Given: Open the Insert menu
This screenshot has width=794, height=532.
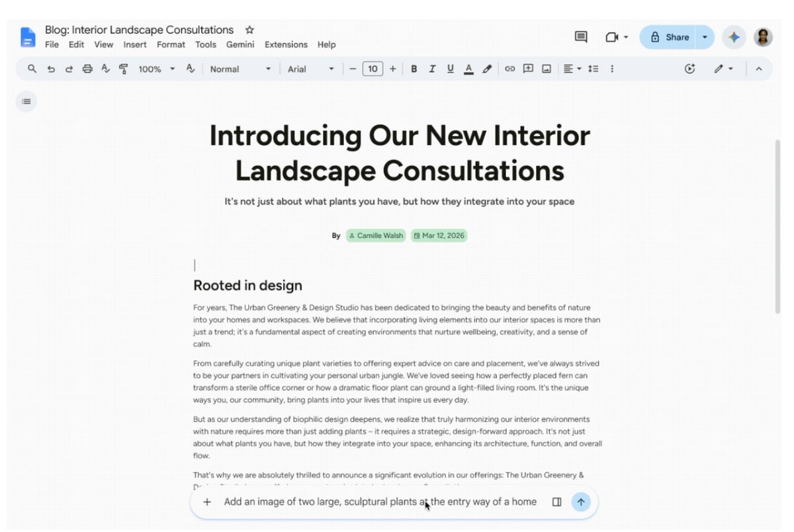Looking at the screenshot, I should pyautogui.click(x=135, y=44).
